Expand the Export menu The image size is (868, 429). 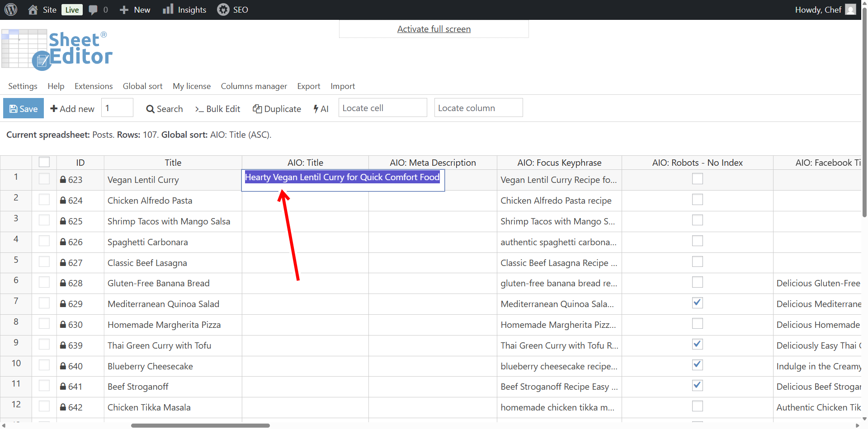click(x=308, y=86)
